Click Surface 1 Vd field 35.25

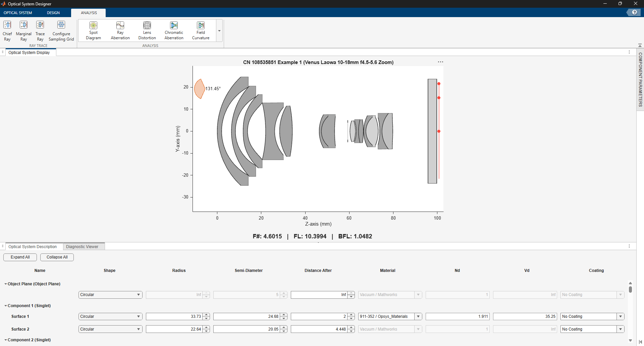coord(525,316)
